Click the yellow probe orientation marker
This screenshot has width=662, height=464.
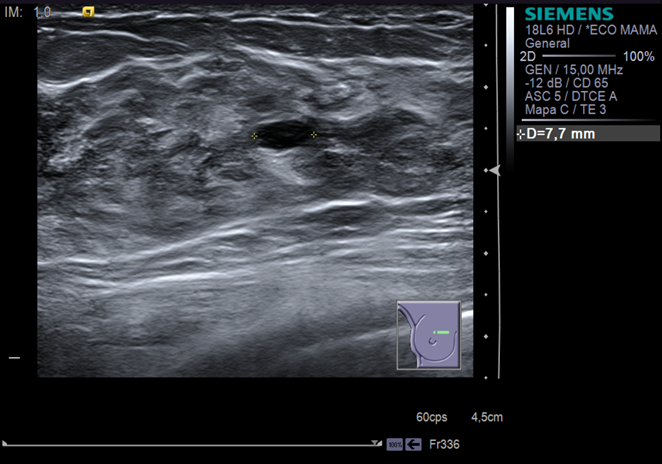pos(88,12)
